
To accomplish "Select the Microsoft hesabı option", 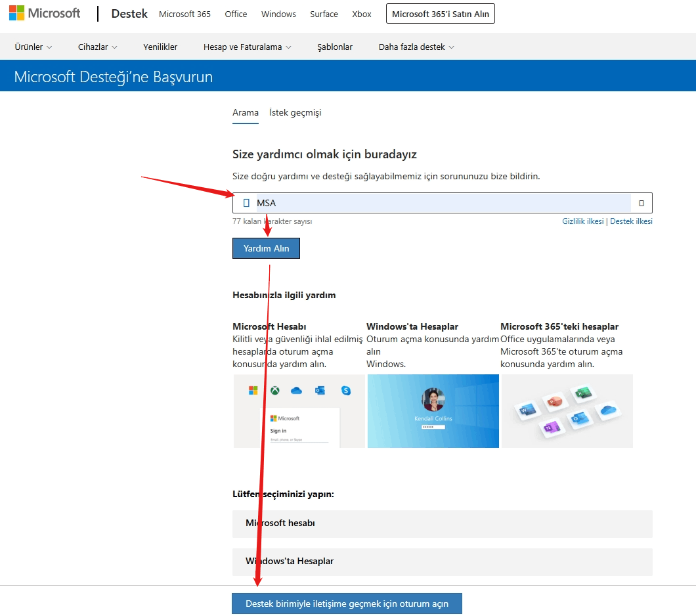I will pyautogui.click(x=443, y=524).
